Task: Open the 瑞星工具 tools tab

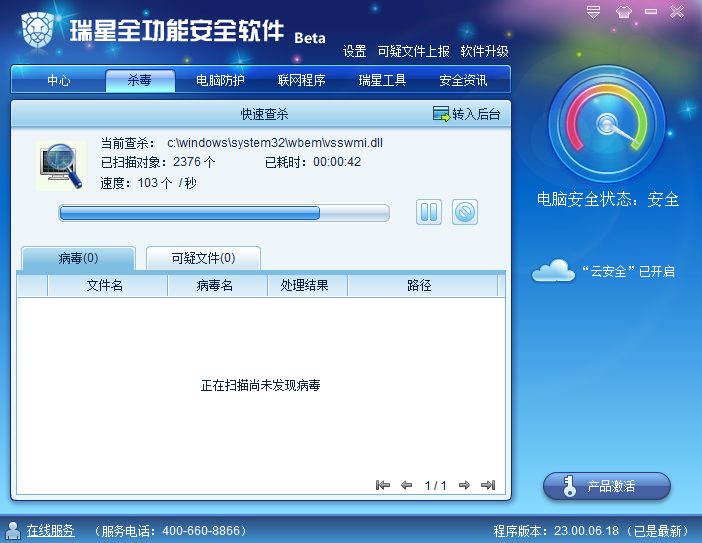Action: click(x=382, y=80)
